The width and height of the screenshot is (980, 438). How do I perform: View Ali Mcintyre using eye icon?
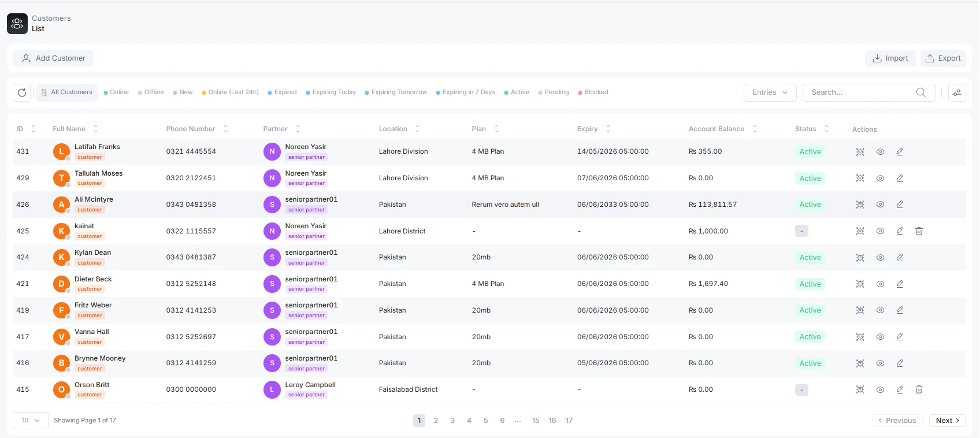(x=880, y=205)
